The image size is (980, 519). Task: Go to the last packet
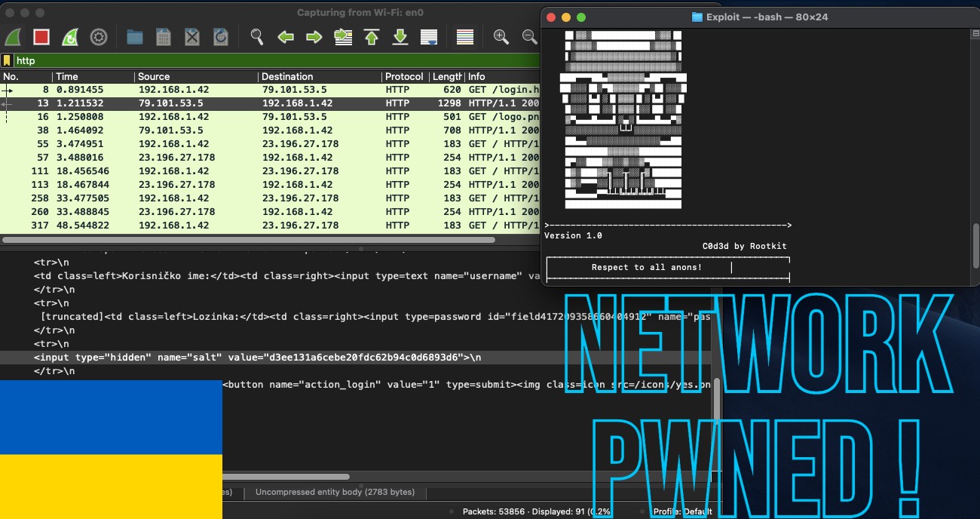click(400, 36)
